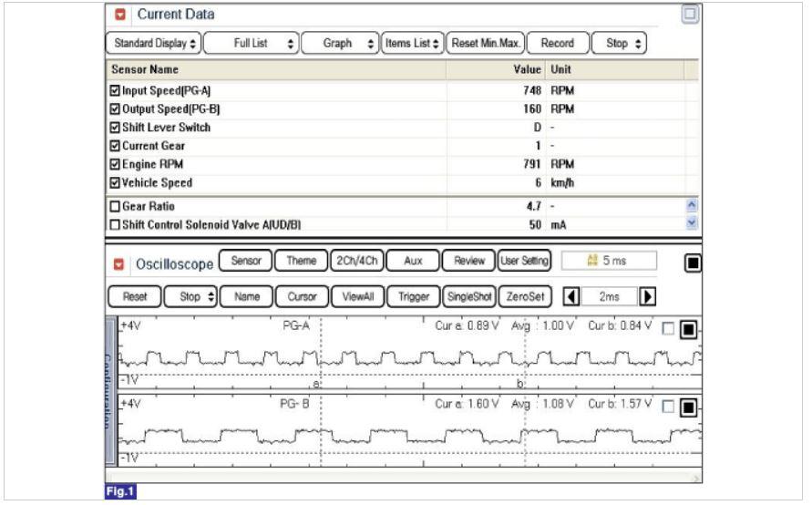The height and width of the screenshot is (505, 812).
Task: Maximize the Current Data panel
Action: [x=690, y=14]
